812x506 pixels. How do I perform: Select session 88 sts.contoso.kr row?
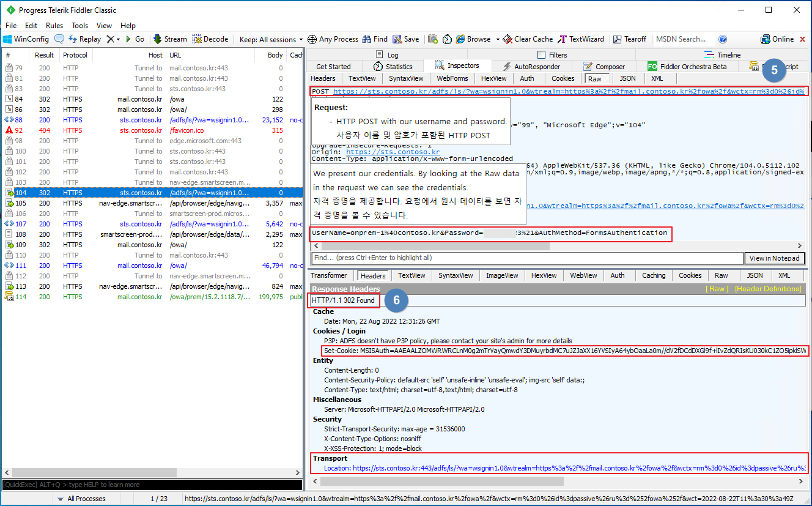pyautogui.click(x=152, y=120)
